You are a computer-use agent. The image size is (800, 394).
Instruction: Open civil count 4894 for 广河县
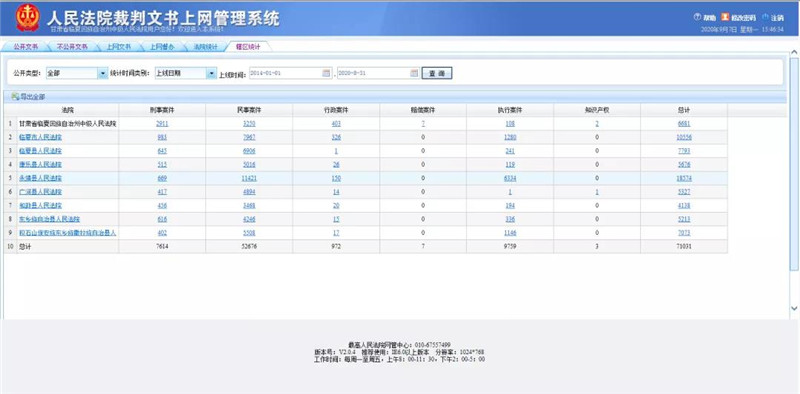point(249,192)
